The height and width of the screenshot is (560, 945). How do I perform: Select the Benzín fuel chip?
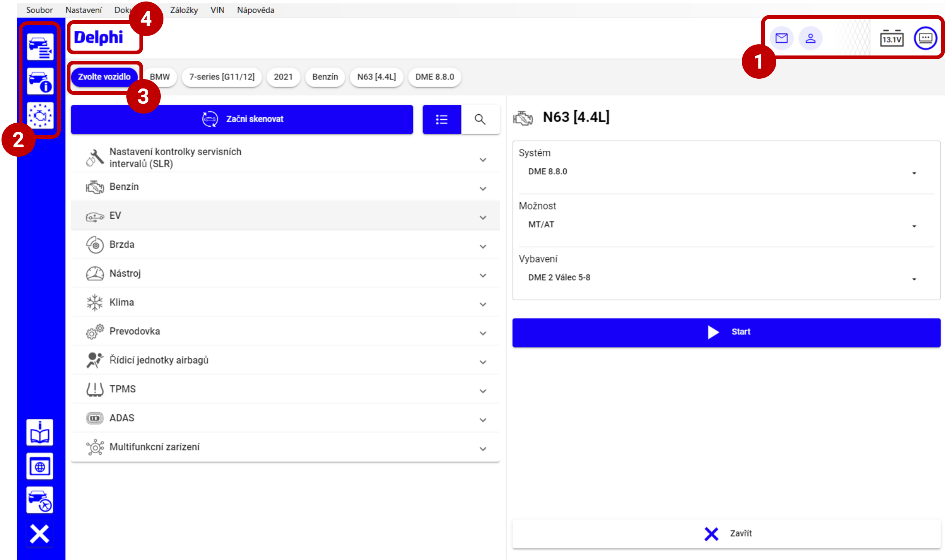coord(325,77)
